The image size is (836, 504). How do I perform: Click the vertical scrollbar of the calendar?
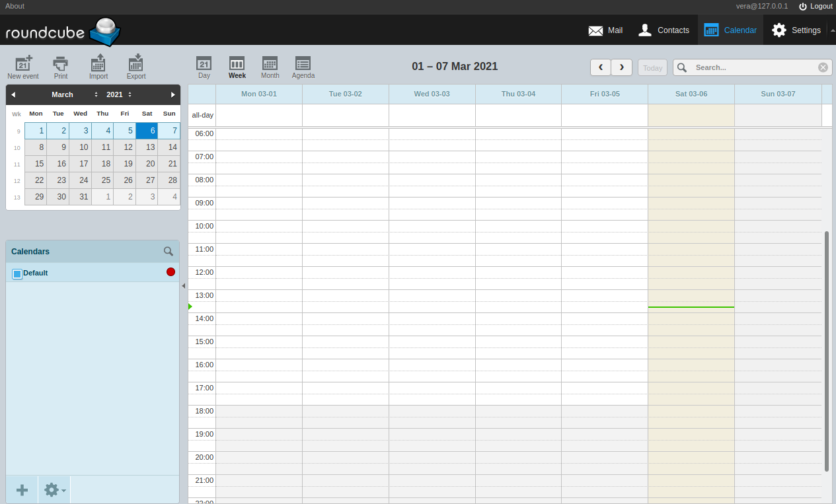(827, 351)
